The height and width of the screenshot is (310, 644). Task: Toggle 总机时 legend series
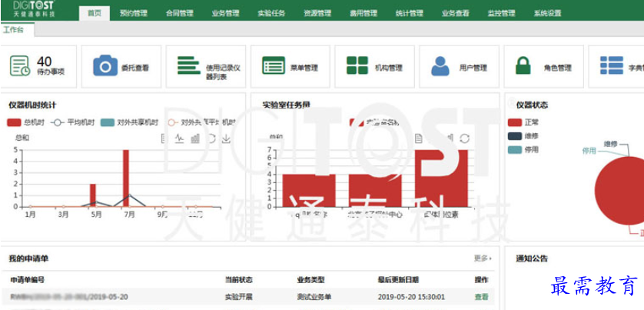[x=26, y=122]
